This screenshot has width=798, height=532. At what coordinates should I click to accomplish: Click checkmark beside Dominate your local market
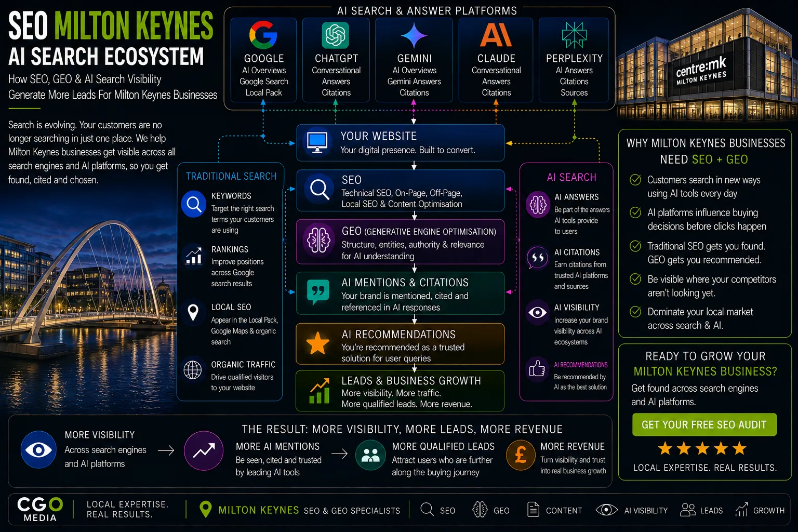635,312
